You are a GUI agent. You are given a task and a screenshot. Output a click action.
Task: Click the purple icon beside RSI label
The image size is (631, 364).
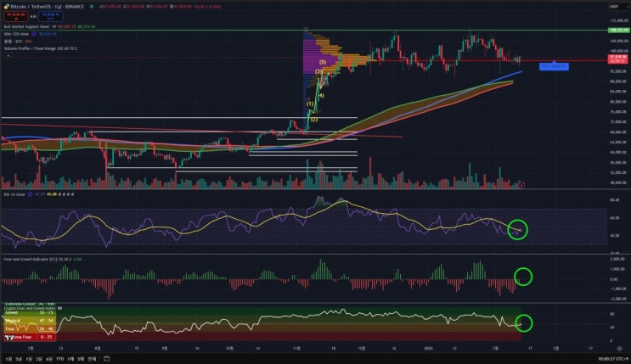(30, 194)
